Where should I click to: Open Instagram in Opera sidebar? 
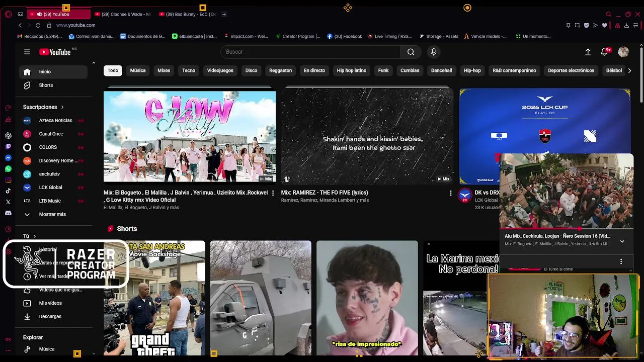pyautogui.click(x=8, y=179)
